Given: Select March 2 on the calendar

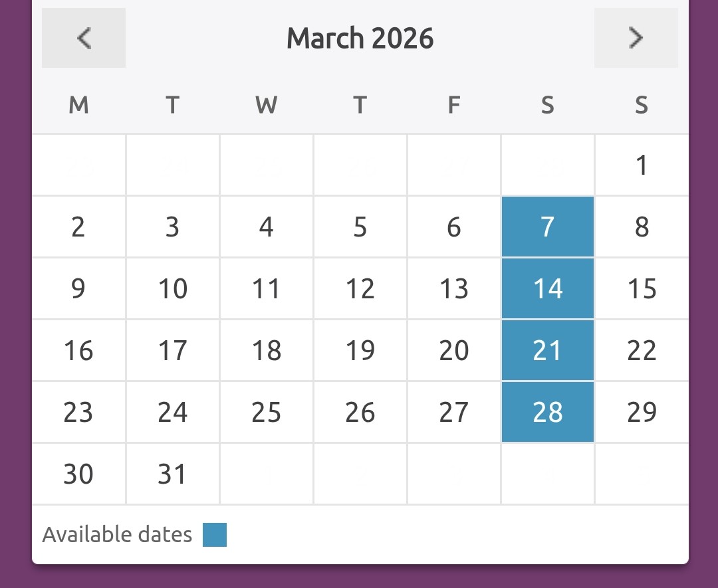Looking at the screenshot, I should pyautogui.click(x=78, y=227).
